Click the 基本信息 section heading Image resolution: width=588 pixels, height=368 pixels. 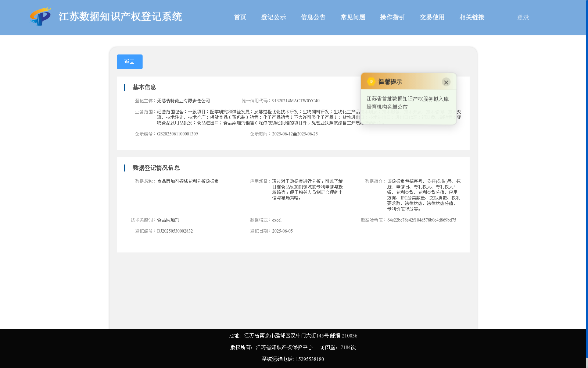point(144,87)
